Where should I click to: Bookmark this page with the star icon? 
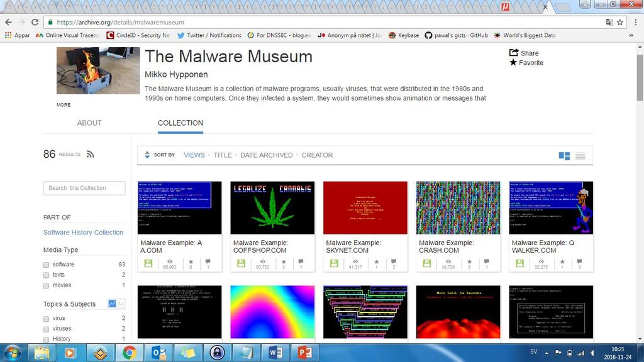[619, 22]
